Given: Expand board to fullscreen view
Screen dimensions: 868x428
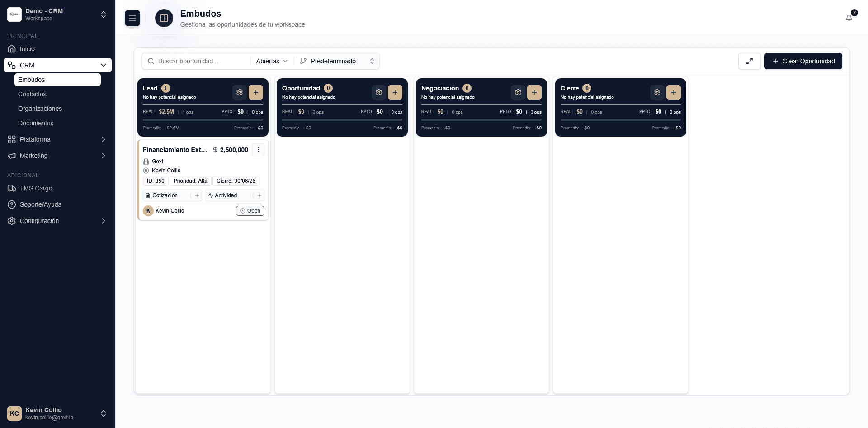Looking at the screenshot, I should [x=750, y=61].
